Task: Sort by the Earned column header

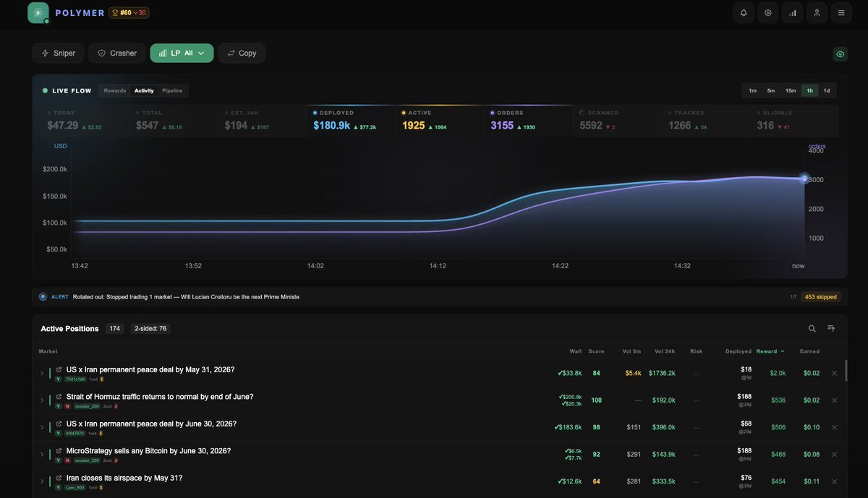Action: pyautogui.click(x=809, y=351)
